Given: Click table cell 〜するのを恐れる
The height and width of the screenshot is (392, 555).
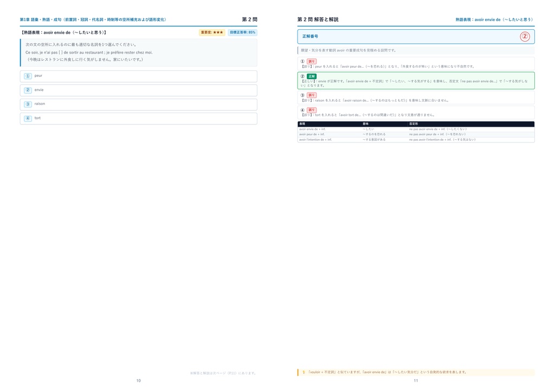Looking at the screenshot, I should tap(374, 134).
